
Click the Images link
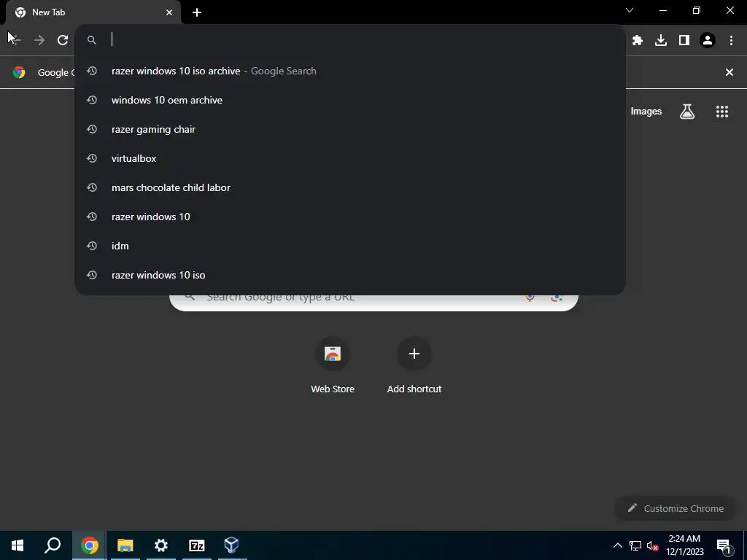646,112
